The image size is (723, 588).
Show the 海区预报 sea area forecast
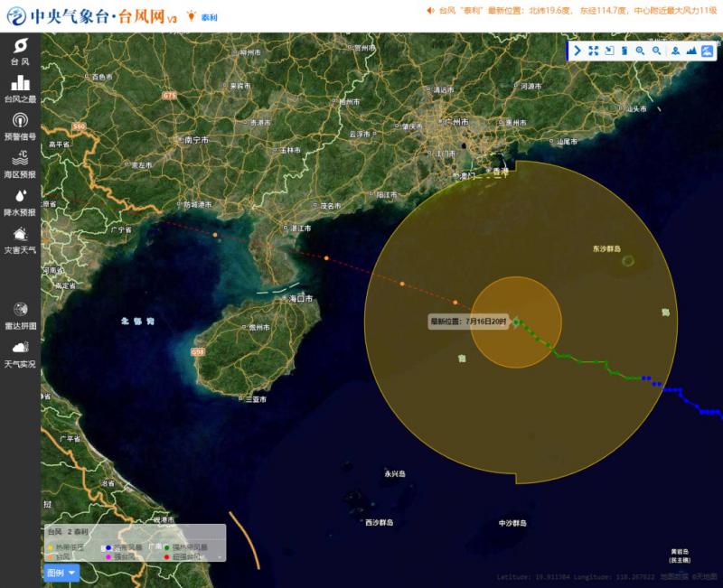point(20,164)
